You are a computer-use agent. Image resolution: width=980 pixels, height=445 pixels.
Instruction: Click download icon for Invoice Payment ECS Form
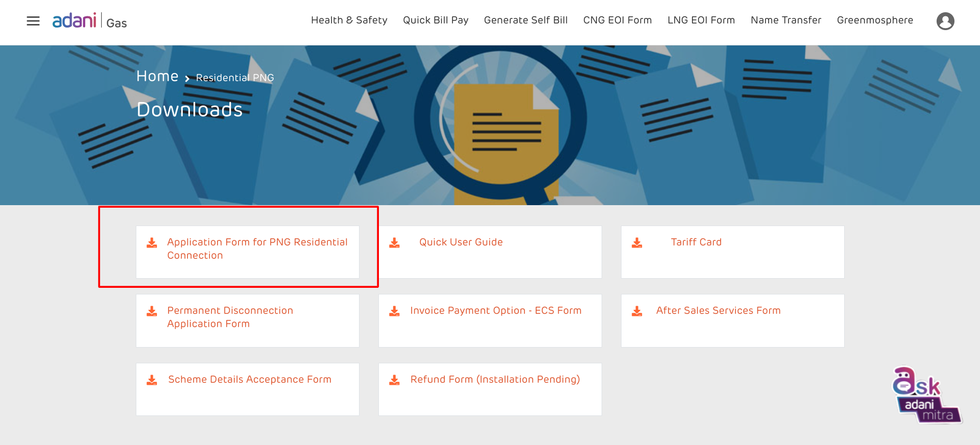[394, 311]
